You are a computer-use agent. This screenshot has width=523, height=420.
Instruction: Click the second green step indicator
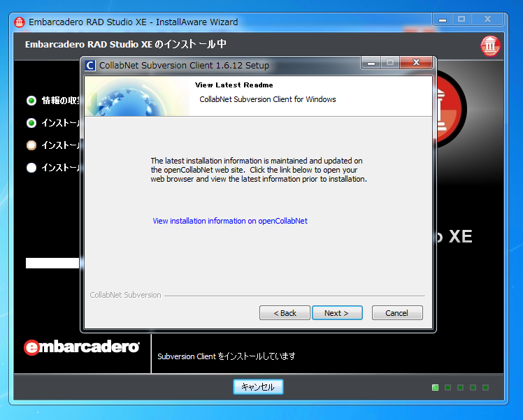tap(31, 123)
